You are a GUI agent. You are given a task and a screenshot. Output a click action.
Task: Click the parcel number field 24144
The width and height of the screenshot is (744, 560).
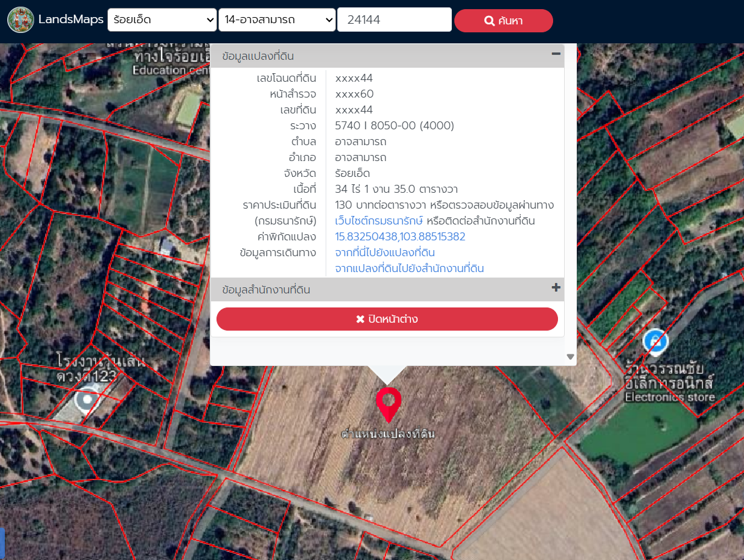tap(394, 20)
